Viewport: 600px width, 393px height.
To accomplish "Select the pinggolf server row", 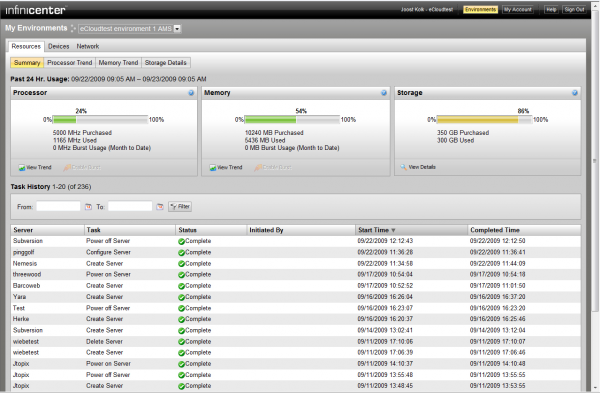I will (296, 253).
